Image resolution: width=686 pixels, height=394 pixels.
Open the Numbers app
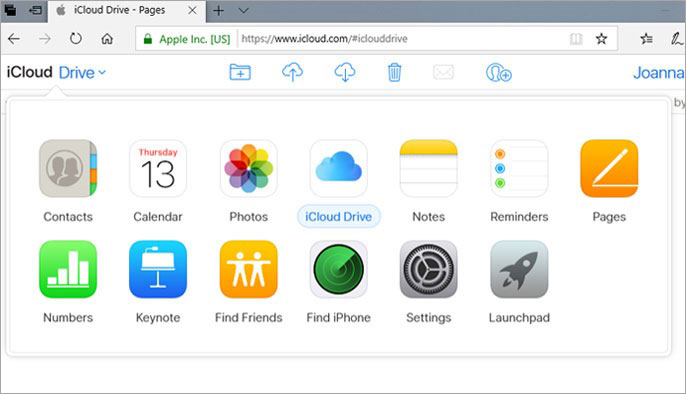point(68,269)
